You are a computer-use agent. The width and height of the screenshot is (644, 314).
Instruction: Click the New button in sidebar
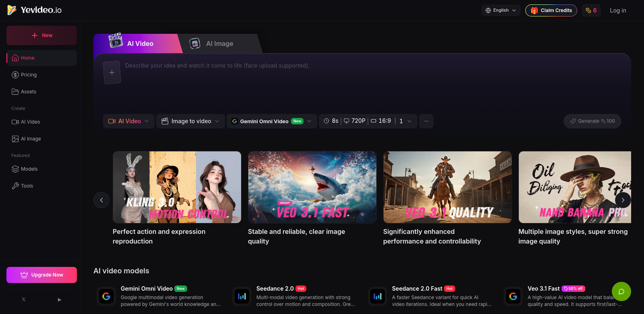41,35
